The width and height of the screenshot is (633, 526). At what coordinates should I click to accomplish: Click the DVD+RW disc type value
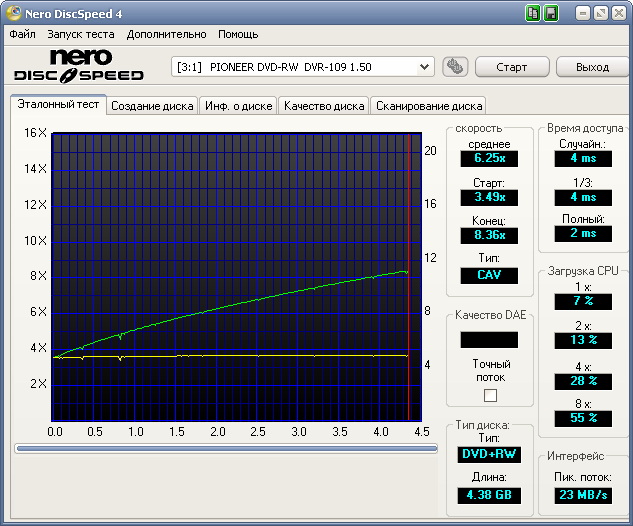click(489, 454)
